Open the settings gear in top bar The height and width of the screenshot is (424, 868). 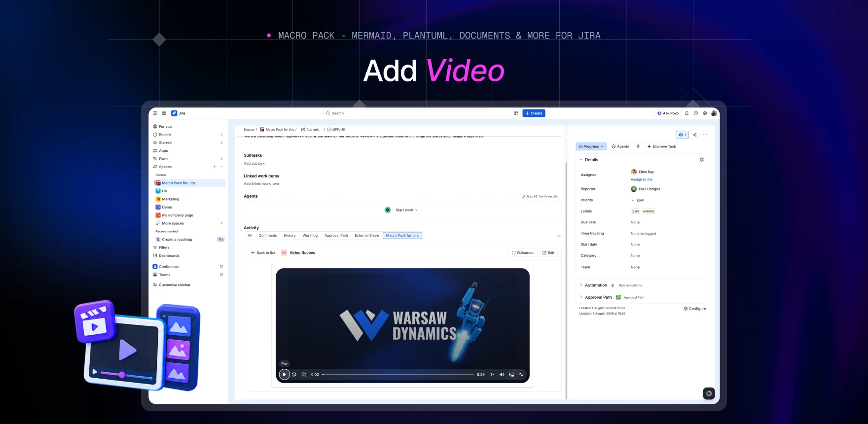pos(705,113)
